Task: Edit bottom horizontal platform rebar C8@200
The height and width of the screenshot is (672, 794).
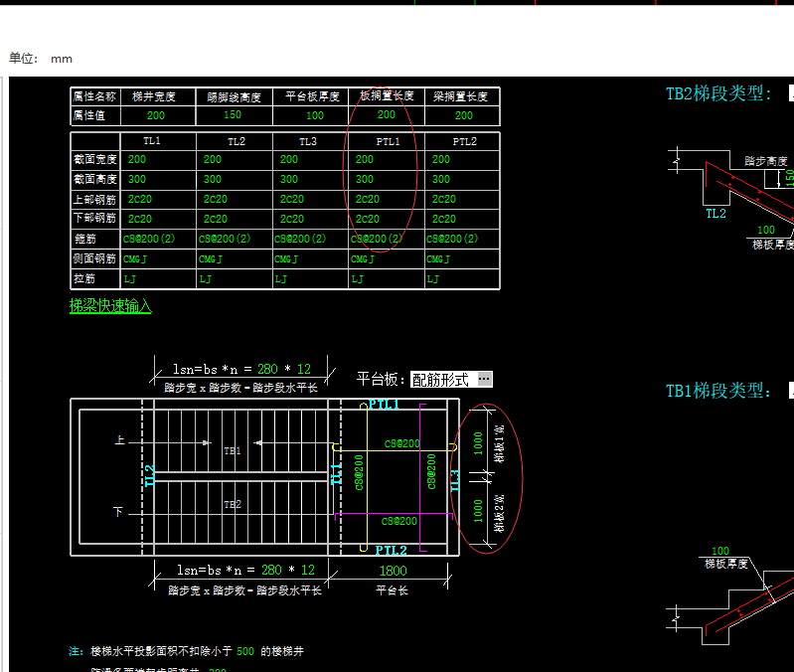Action: tap(399, 521)
